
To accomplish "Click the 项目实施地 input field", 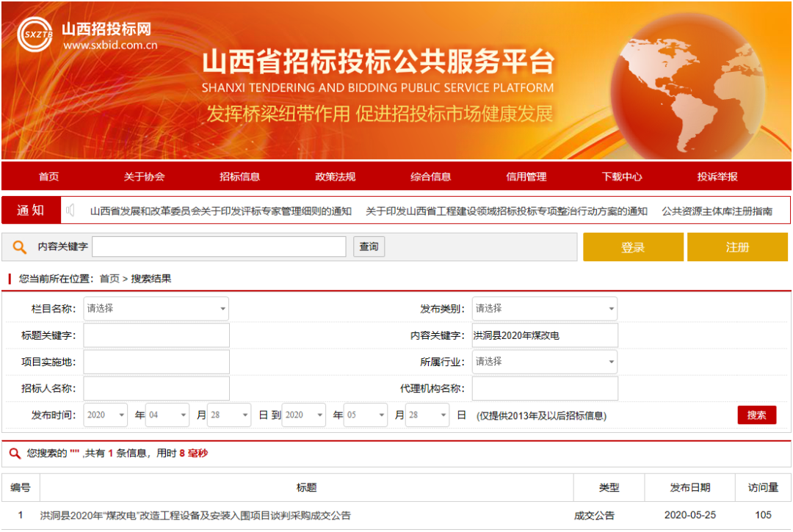I will 156,362.
